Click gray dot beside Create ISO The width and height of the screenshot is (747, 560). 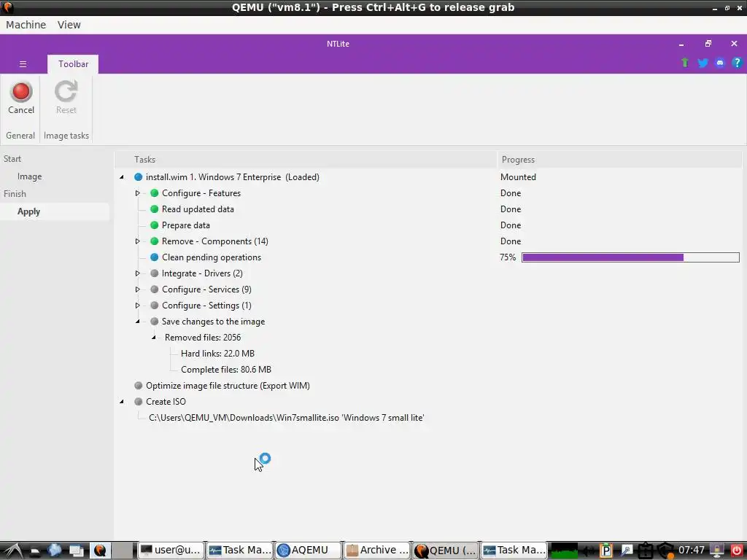coord(138,402)
